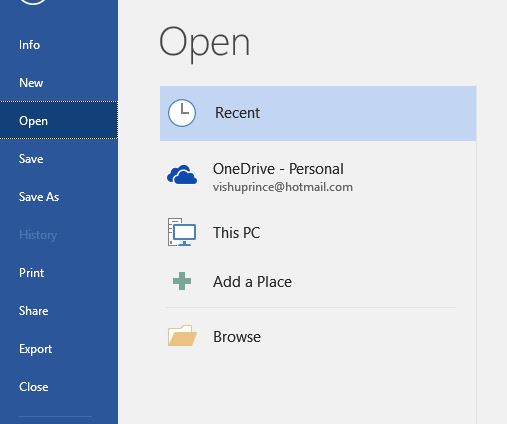Choose Save As from the sidebar
This screenshot has width=507, height=424.
pyautogui.click(x=39, y=197)
